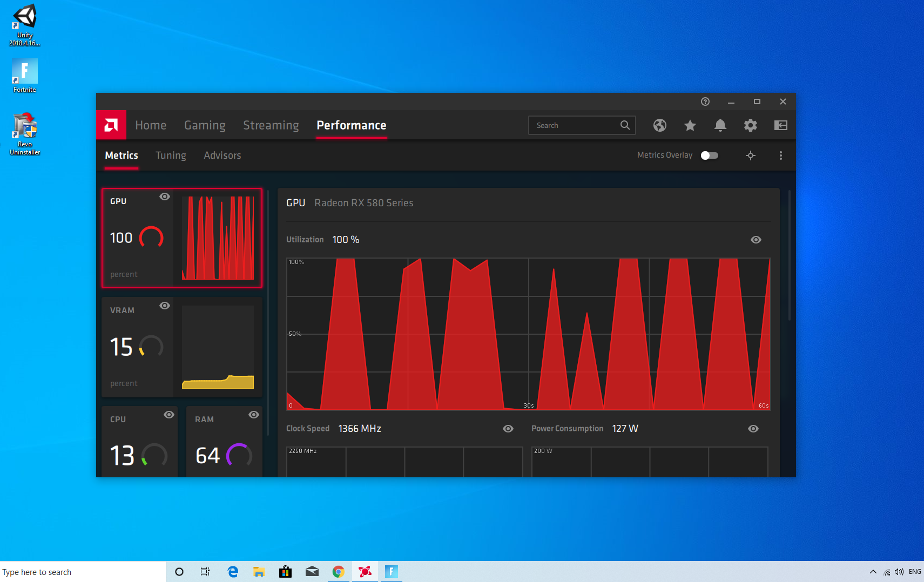
Task: Open Fortnite desktop shortcut
Action: pyautogui.click(x=25, y=76)
